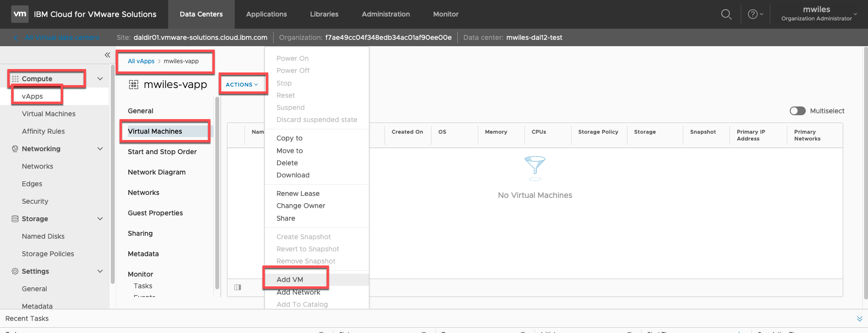Image resolution: width=868 pixels, height=333 pixels.
Task: Collapse the left sidebar with double chevron
Action: coord(107,55)
